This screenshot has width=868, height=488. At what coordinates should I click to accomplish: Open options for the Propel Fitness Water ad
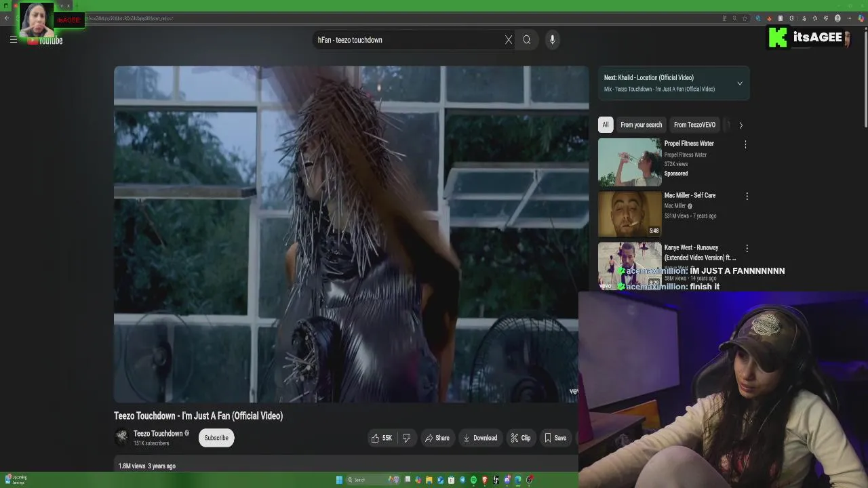pos(745,144)
